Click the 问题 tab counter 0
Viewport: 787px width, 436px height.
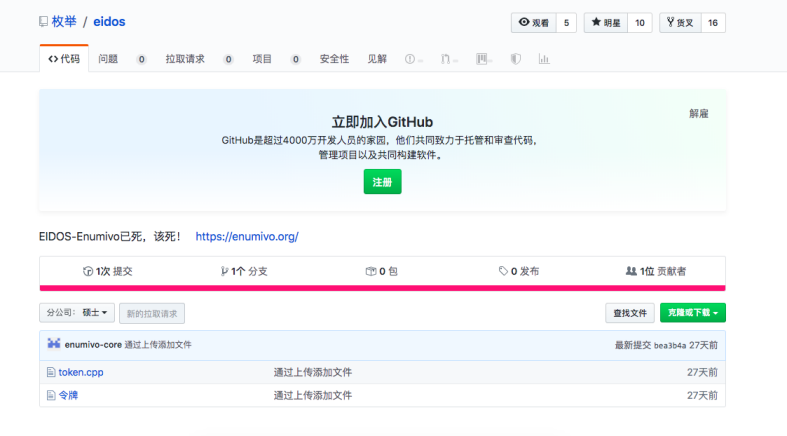coord(142,59)
